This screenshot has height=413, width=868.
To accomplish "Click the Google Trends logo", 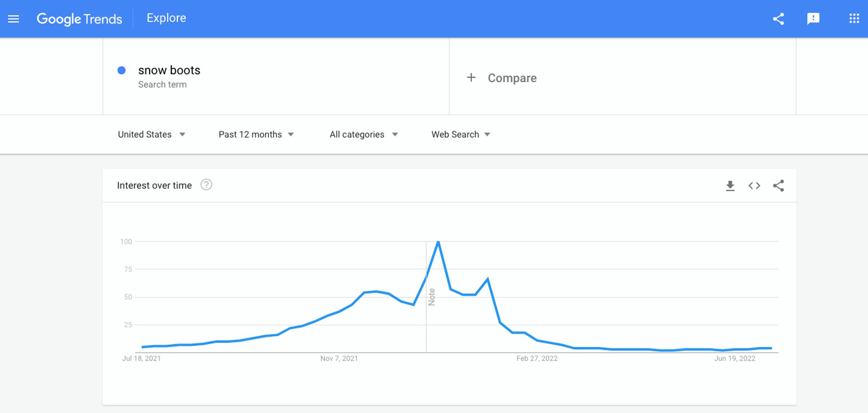I will pos(80,19).
